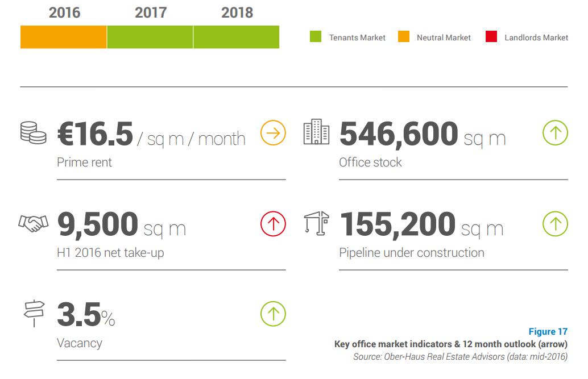The width and height of the screenshot is (588, 379).
Task: Select the construction crane icon for Pipeline
Action: 317,223
